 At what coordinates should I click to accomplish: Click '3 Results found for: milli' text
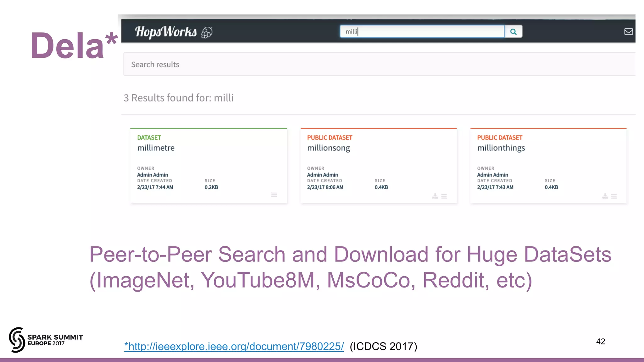[x=179, y=98]
